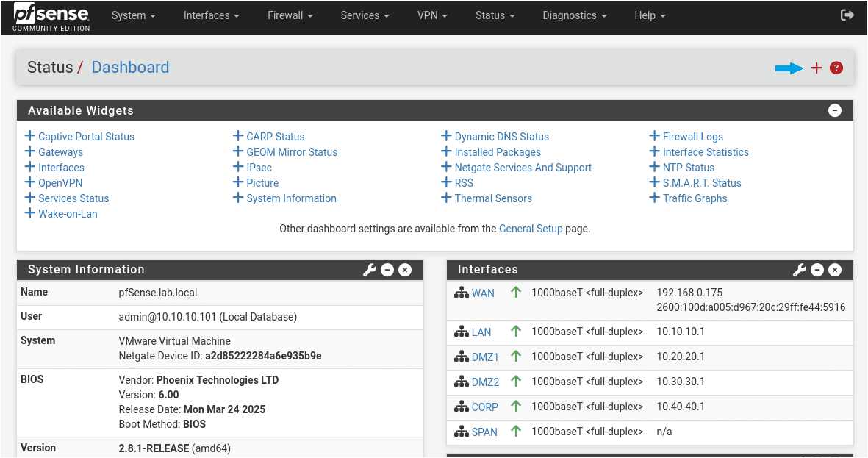Collapse the Available Widgets panel

tap(835, 110)
